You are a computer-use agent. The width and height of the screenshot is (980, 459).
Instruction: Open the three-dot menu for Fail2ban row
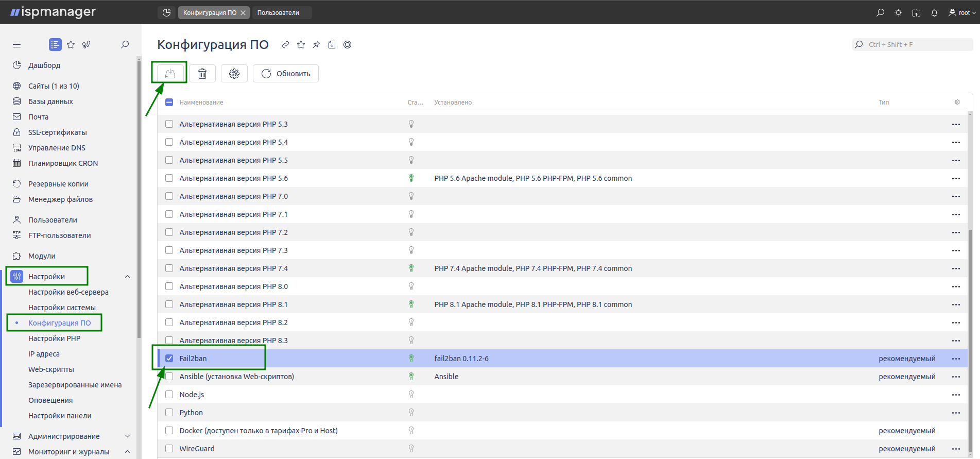[x=956, y=359]
